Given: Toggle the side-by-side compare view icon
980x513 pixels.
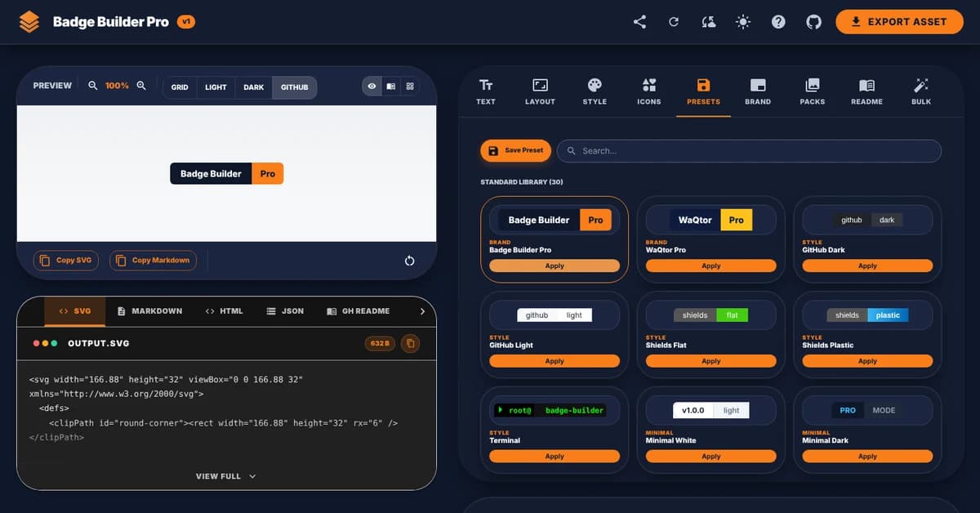Looking at the screenshot, I should 391,86.
